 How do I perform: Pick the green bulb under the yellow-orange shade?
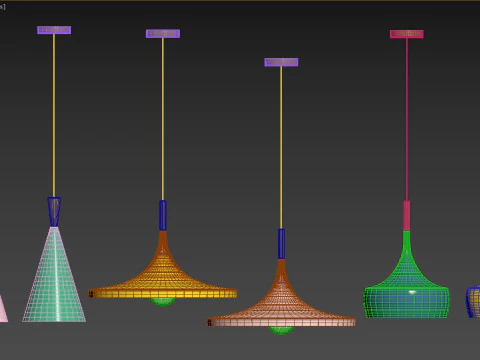pyautogui.click(x=163, y=302)
